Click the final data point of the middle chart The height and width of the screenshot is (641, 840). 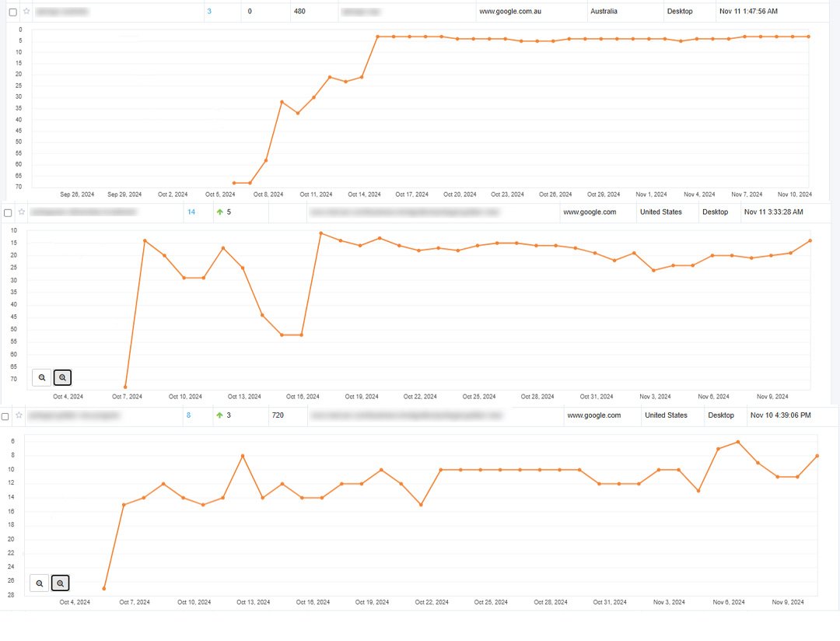[x=810, y=240]
